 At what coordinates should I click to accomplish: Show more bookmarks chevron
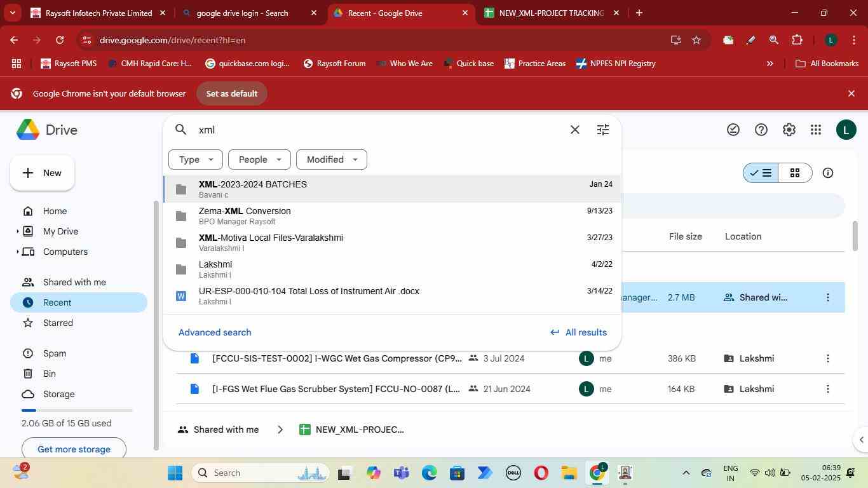[770, 64]
